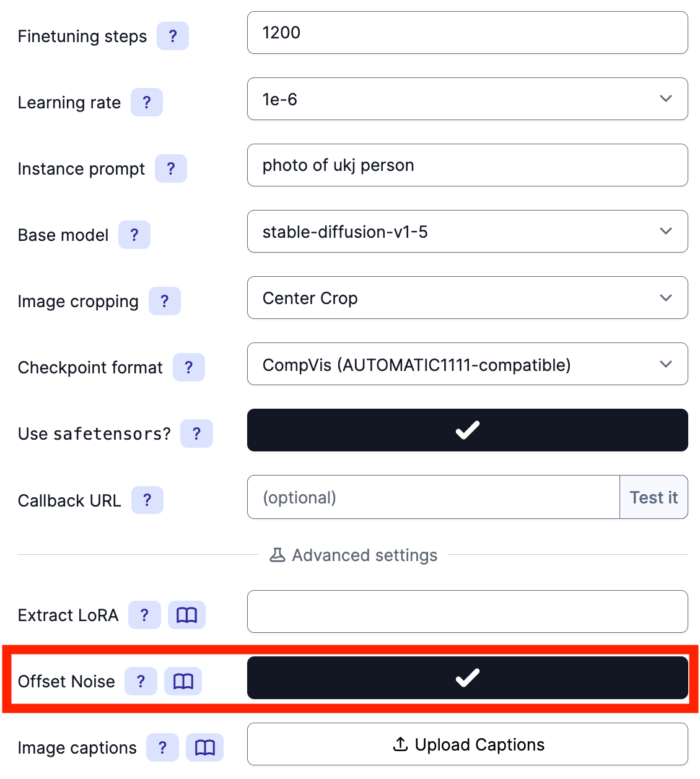Open Instance prompt help tooltip icon
The height and width of the screenshot is (779, 700).
[x=170, y=168]
